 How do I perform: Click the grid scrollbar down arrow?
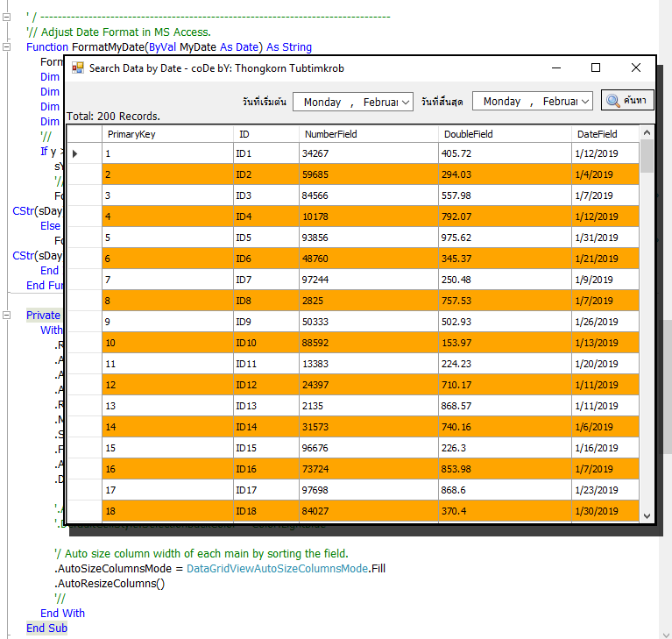pos(647,516)
